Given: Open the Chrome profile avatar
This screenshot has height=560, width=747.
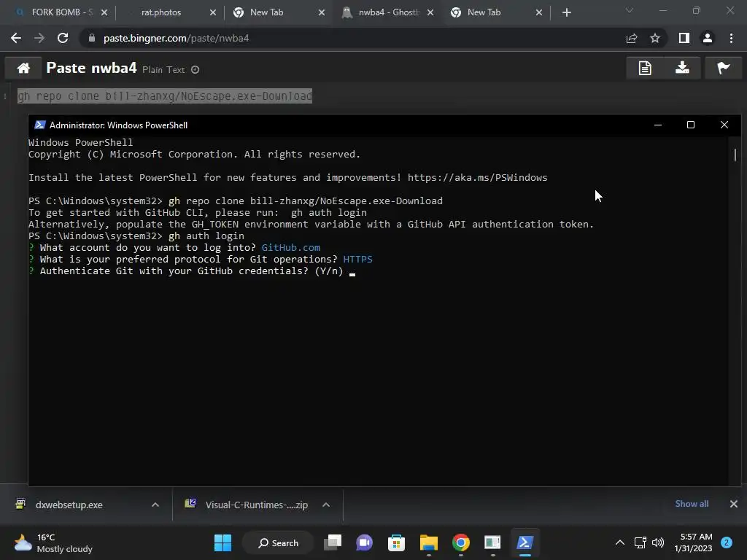Looking at the screenshot, I should click(708, 38).
